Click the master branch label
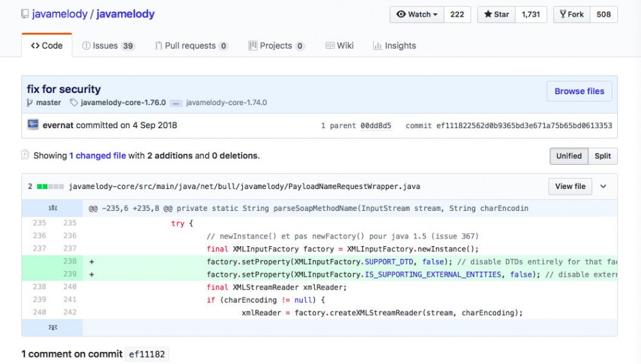 coord(48,103)
